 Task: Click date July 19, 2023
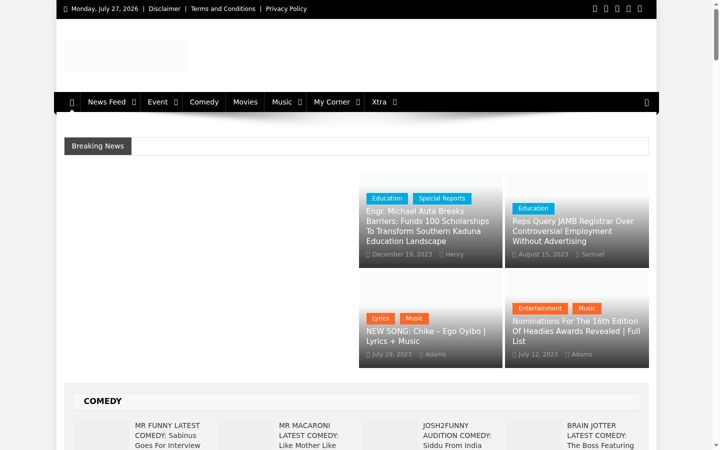(392, 354)
